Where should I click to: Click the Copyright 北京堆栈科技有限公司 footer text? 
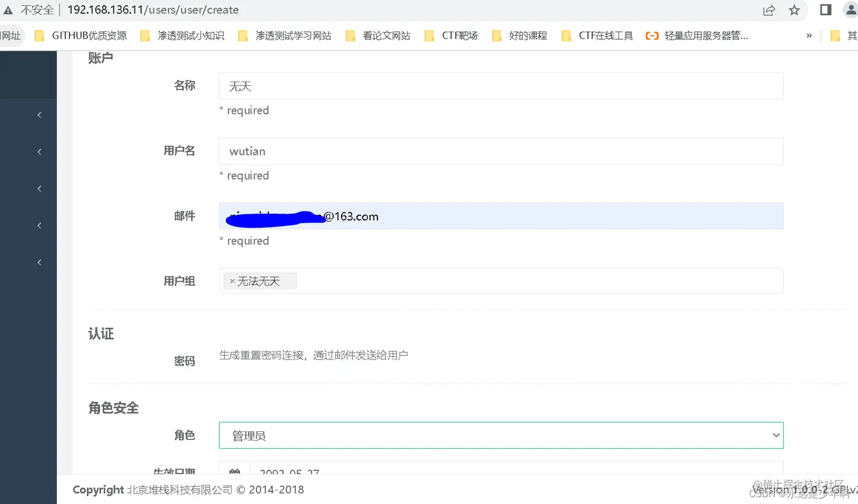(x=188, y=490)
